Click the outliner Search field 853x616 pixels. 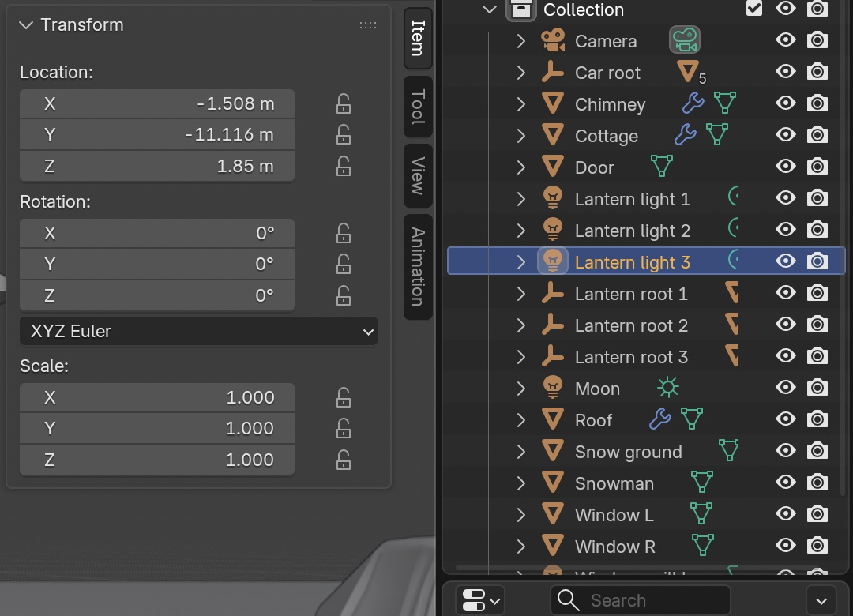[641, 600]
